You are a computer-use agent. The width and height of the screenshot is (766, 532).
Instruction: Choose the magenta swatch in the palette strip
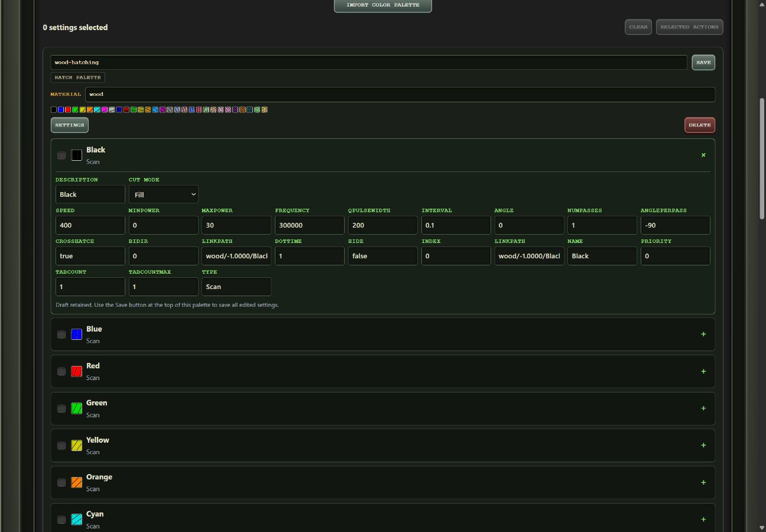105,109
